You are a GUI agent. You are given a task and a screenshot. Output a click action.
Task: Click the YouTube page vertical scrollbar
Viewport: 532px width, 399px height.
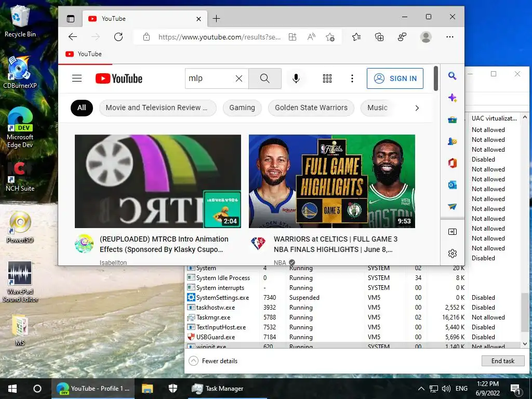[x=436, y=78]
